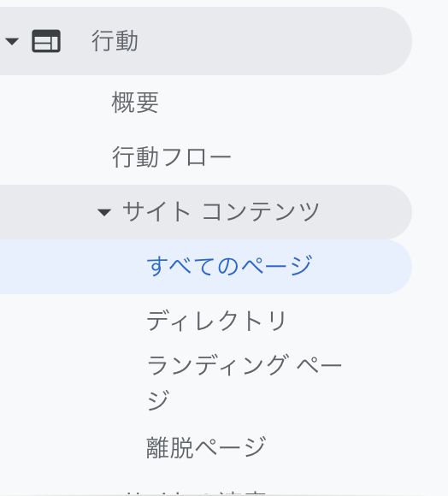Go to ランディング ページ report

244,382
